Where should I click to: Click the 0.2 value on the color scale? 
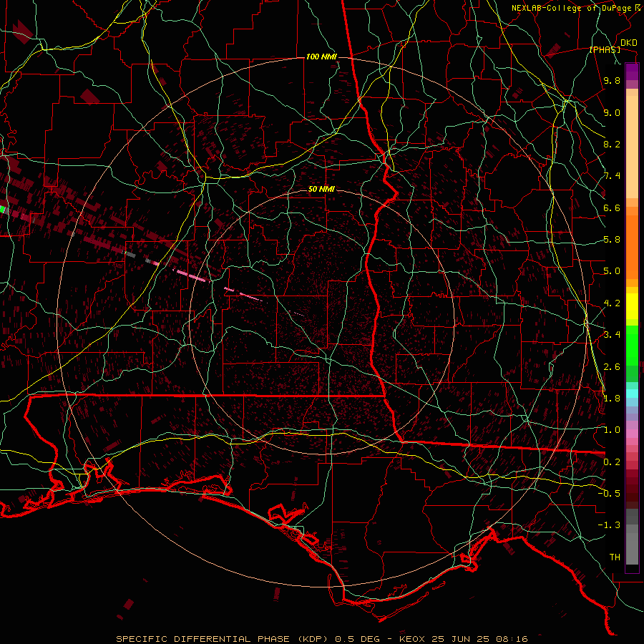(x=612, y=462)
